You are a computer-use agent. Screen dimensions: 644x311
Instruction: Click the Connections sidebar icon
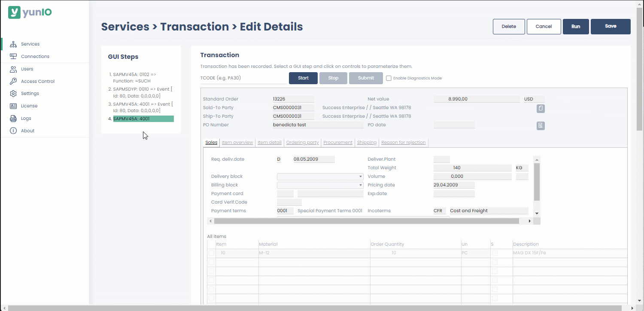click(13, 56)
